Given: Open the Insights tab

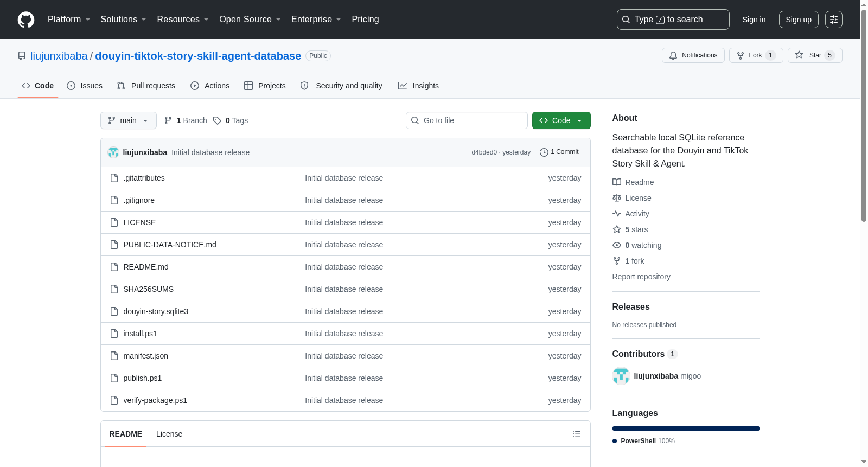Looking at the screenshot, I should (418, 86).
